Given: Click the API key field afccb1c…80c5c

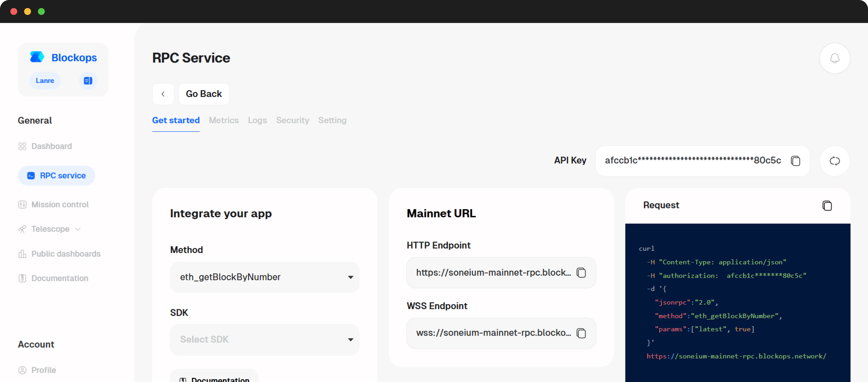Looking at the screenshot, I should (702, 161).
